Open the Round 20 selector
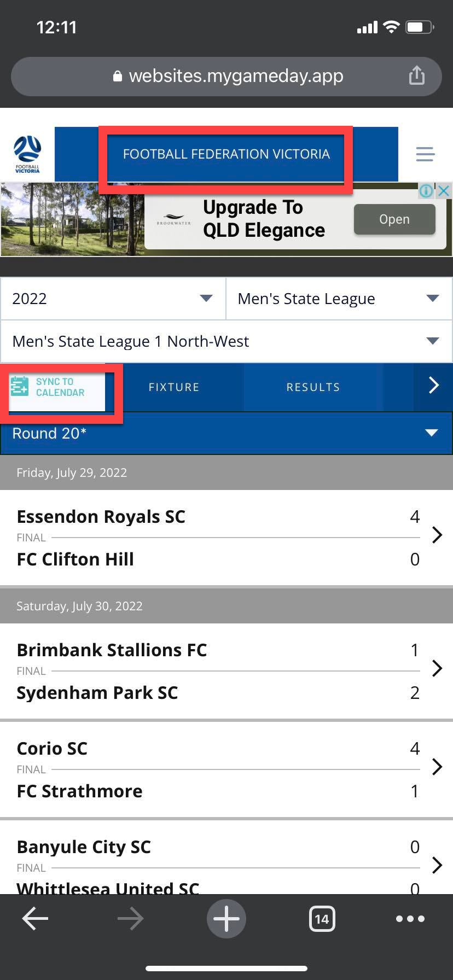Screen dimensions: 453x980 click(x=226, y=433)
